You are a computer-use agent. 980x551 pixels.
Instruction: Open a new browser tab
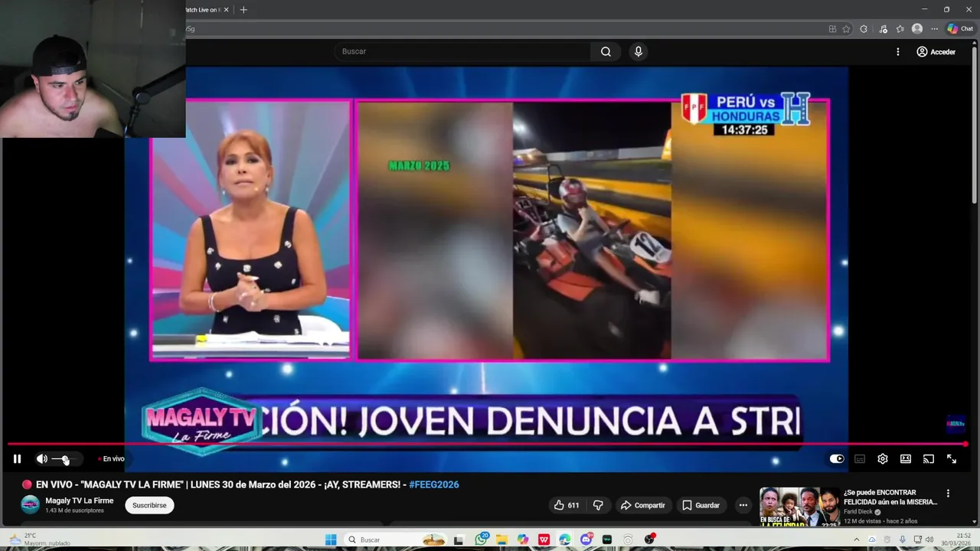pyautogui.click(x=243, y=10)
